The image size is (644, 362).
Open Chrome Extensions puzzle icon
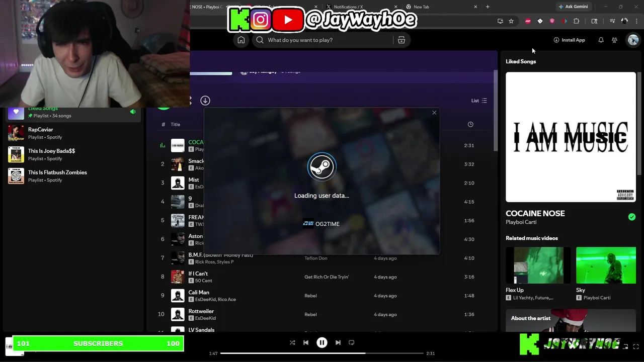[x=577, y=21]
